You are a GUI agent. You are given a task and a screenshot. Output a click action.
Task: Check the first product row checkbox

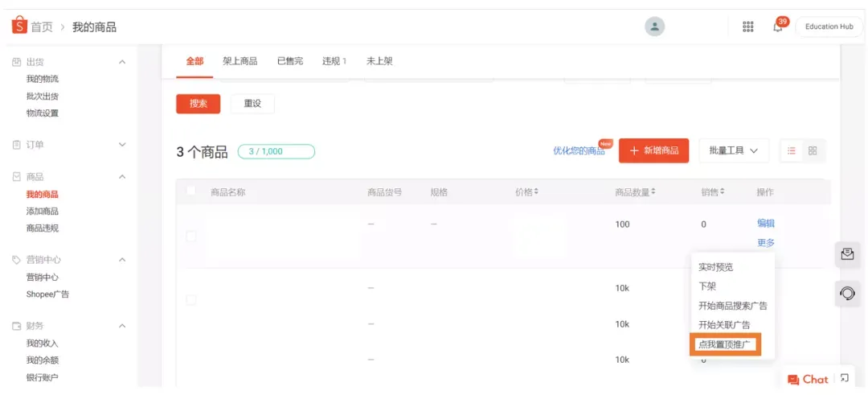191,237
